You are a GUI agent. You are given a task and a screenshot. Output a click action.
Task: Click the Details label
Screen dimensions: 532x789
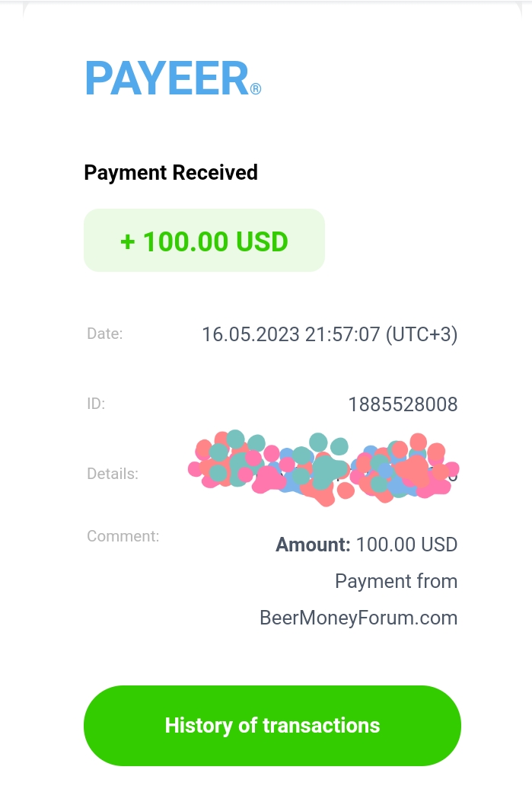coord(113,474)
